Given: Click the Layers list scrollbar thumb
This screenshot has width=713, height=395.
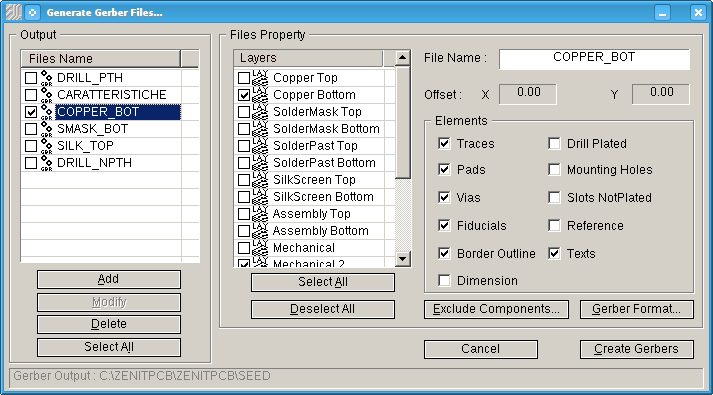Looking at the screenshot, I should click(402, 122).
